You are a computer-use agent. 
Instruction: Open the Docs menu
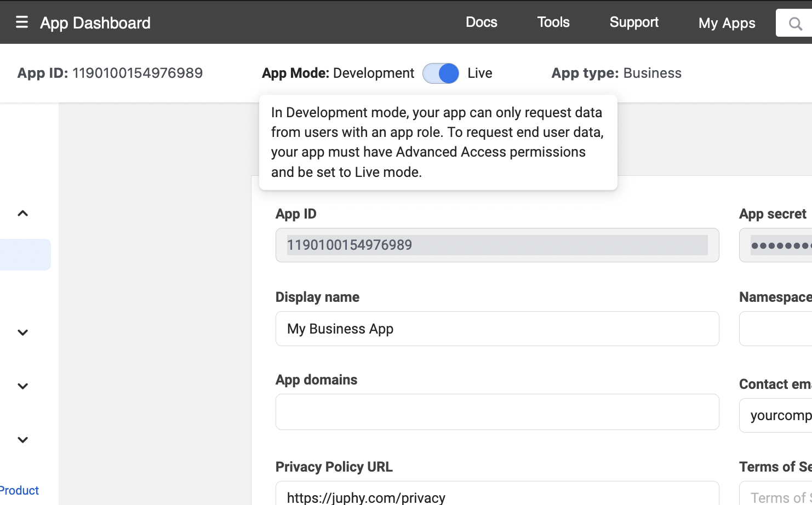(481, 22)
